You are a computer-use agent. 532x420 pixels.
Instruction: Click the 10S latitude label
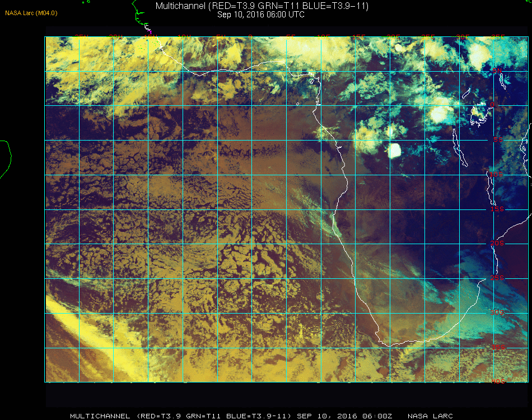click(x=496, y=174)
